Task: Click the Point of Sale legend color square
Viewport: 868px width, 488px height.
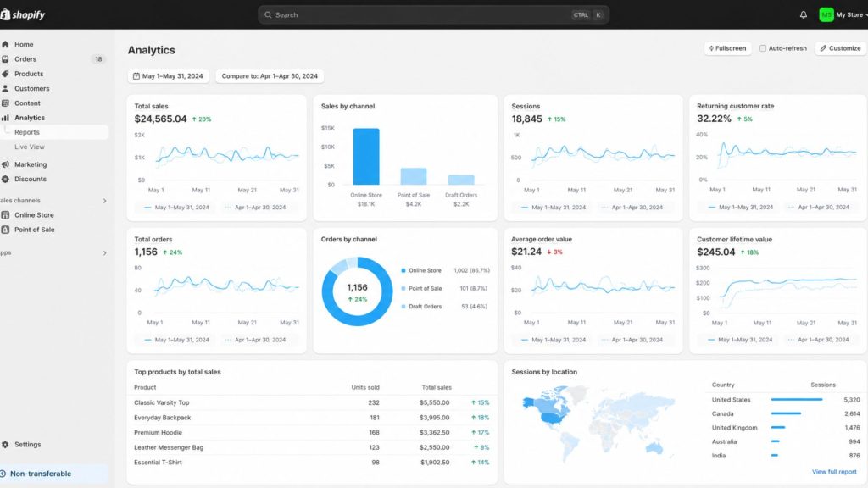Action: (x=403, y=288)
